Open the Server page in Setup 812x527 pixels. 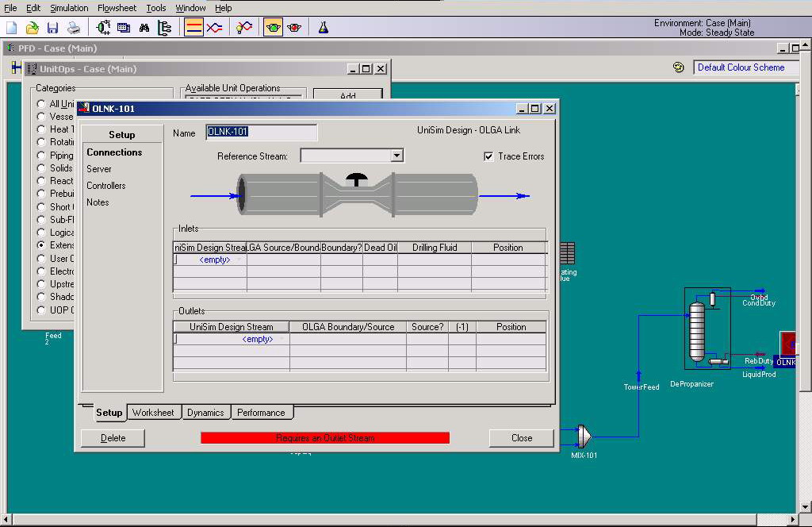click(x=99, y=169)
